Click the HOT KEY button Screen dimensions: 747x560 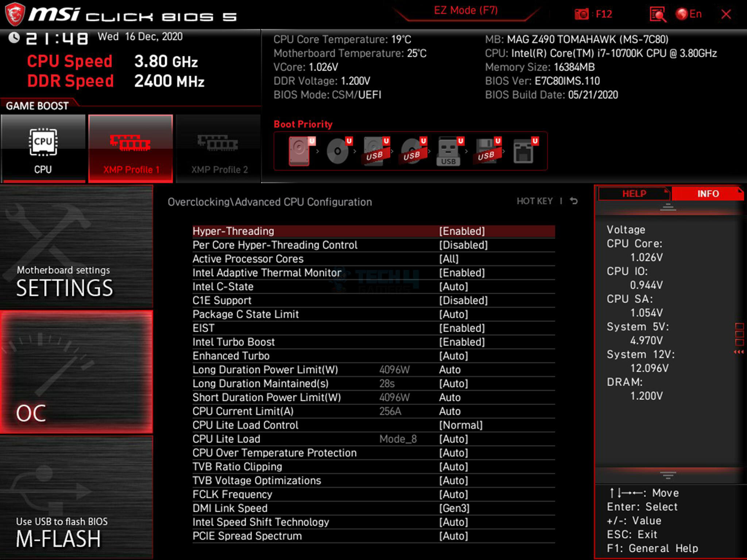535,201
